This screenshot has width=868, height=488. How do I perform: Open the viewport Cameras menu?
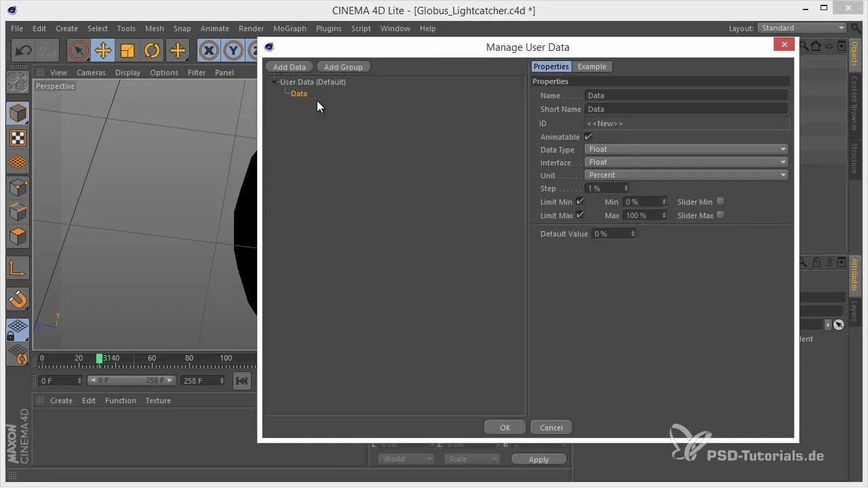pos(90,73)
